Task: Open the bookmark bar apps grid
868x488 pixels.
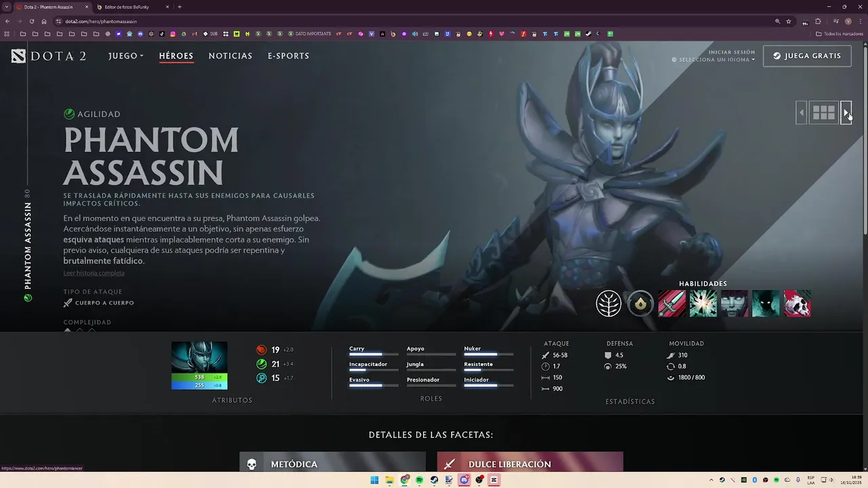Action: coord(7,34)
